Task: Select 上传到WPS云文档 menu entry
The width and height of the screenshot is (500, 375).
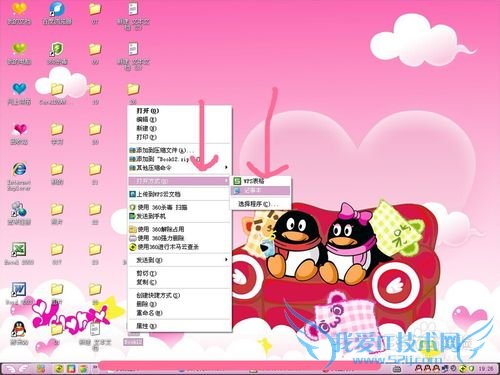Action: (180, 194)
